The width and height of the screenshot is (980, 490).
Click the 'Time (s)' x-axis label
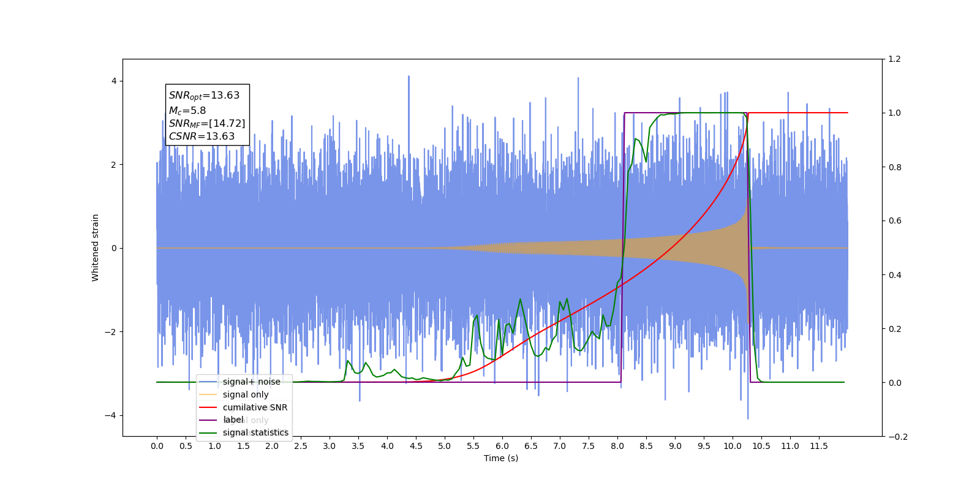click(501, 458)
